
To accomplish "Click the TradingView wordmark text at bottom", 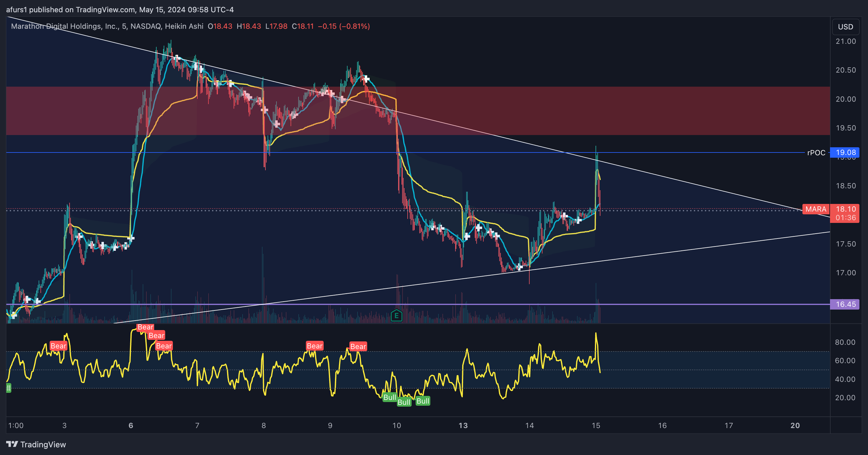I will point(43,445).
